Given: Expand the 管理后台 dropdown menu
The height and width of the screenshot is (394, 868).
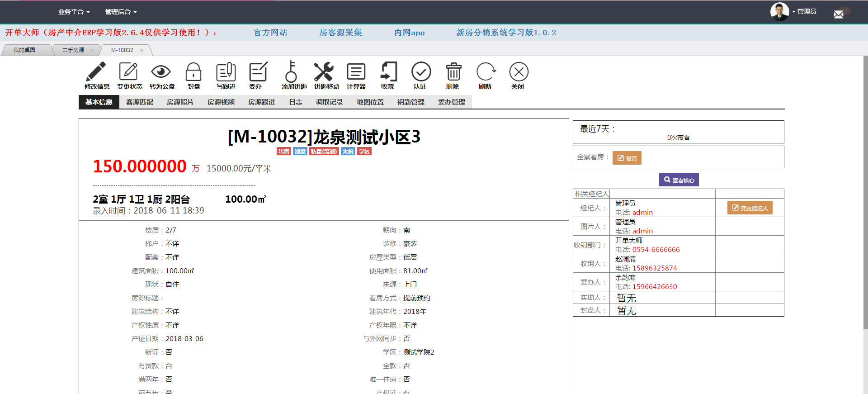Looking at the screenshot, I should 121,12.
